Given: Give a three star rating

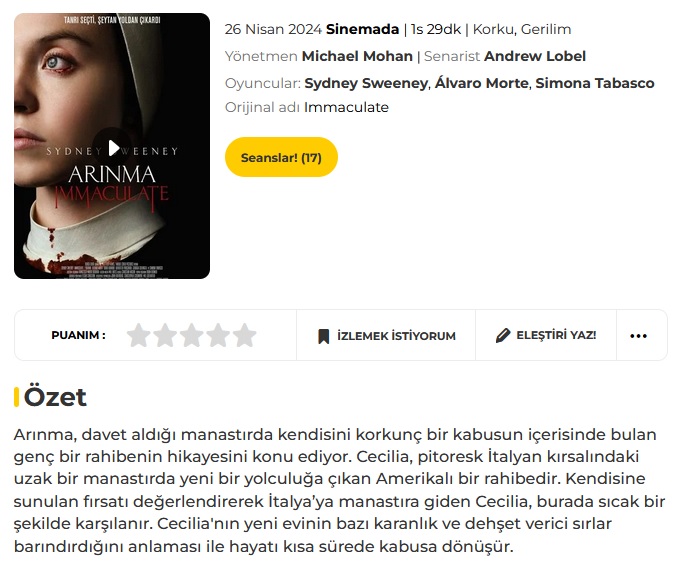Looking at the screenshot, I should 192,335.
